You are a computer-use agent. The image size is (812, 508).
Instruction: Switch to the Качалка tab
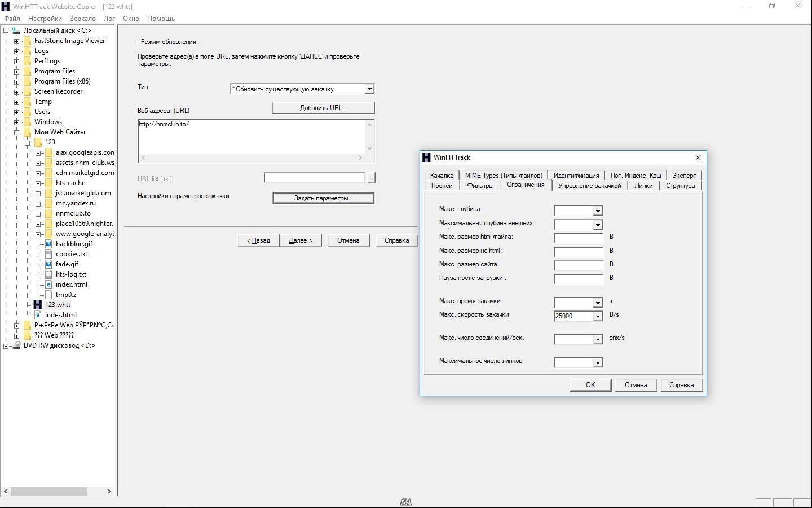coord(442,176)
